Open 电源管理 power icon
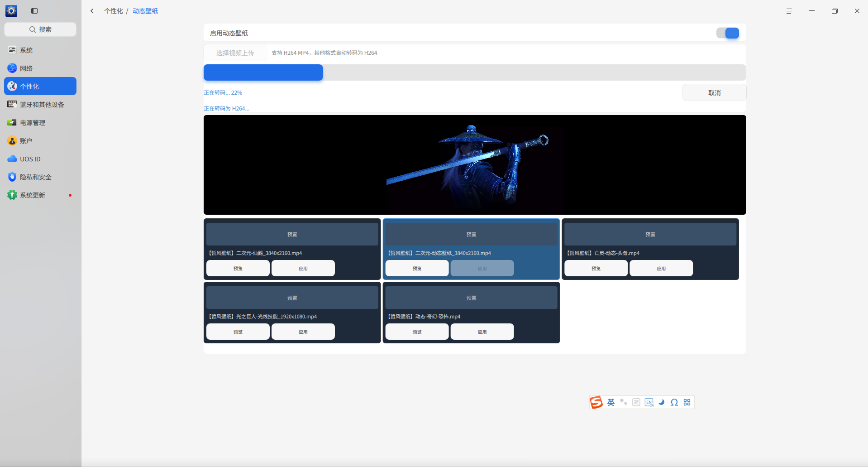868x467 pixels. point(12,122)
